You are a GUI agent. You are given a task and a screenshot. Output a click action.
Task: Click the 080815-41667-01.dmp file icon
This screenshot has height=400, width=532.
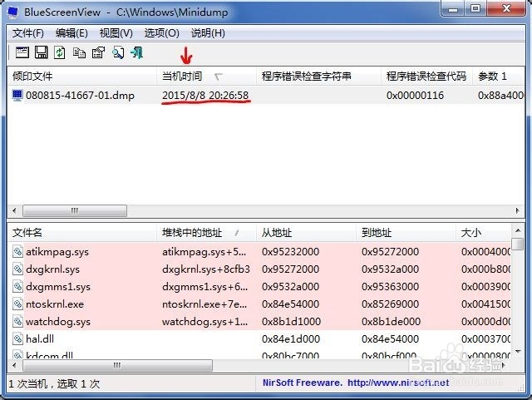click(x=17, y=96)
